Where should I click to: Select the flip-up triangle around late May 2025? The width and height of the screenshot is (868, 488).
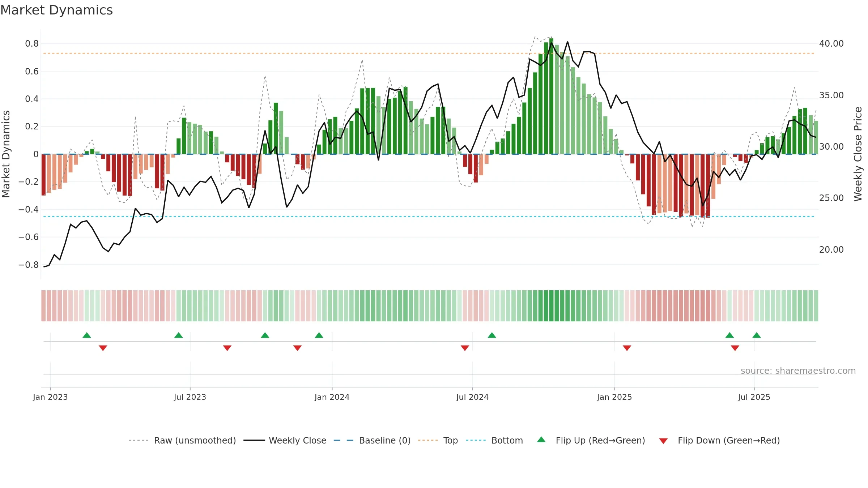pos(729,335)
